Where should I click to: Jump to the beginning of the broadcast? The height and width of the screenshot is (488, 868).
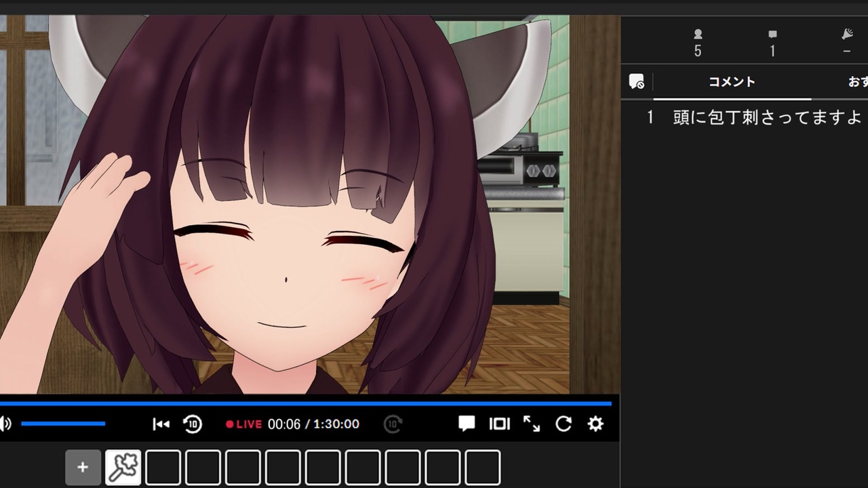[161, 424]
